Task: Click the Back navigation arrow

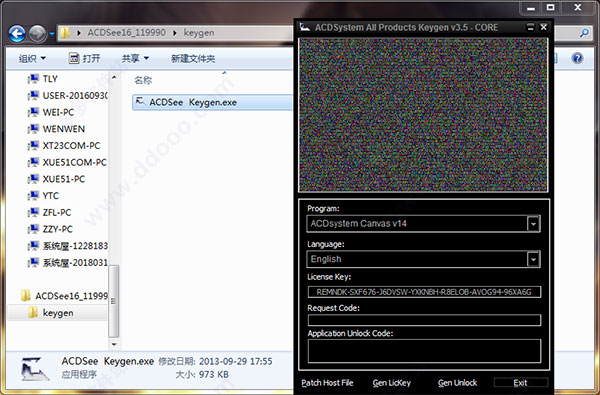Action: pyautogui.click(x=17, y=34)
